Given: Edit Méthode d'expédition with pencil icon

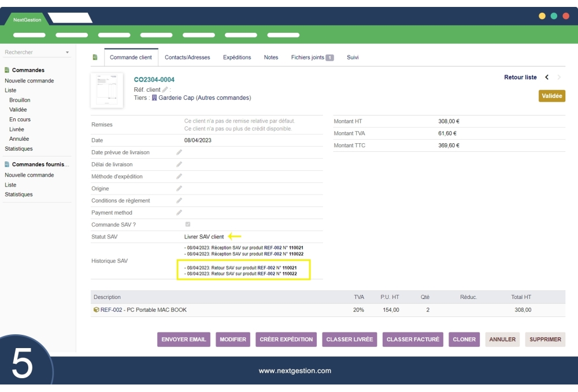Looking at the screenshot, I should pos(179,177).
